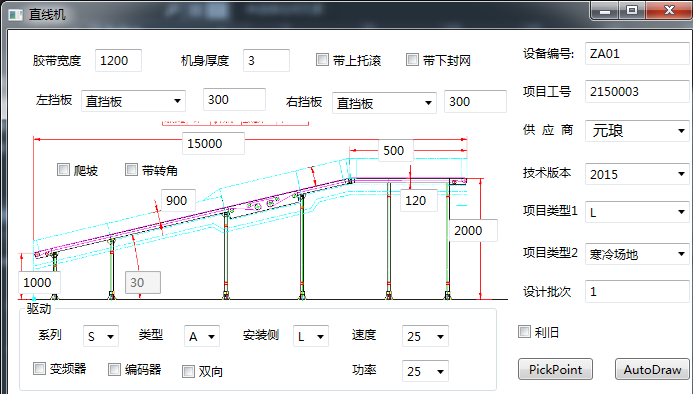
Task: Edit the 设备编号 field ZA01
Action: coord(637,54)
